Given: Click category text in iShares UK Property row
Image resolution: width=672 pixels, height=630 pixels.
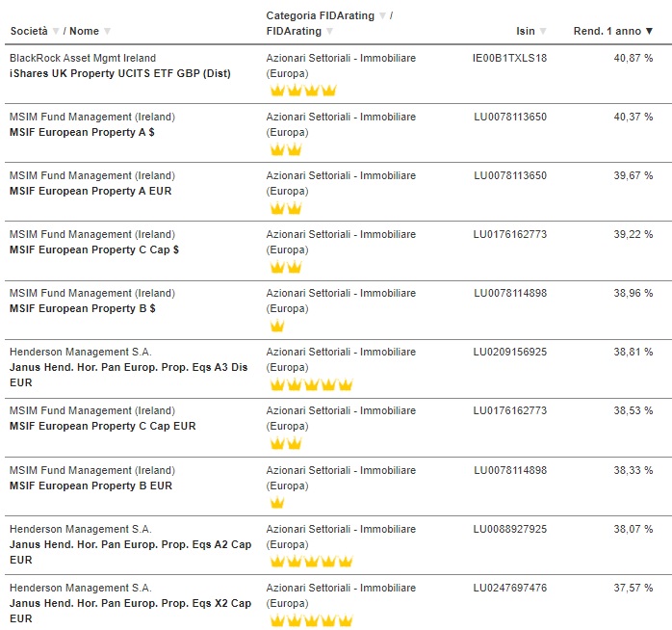Looking at the screenshot, I should pos(341,66).
